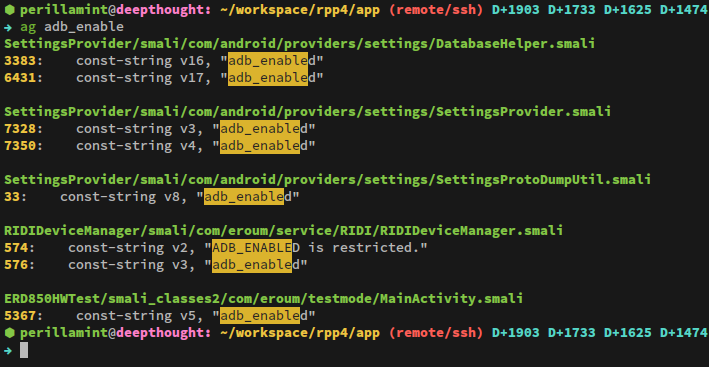Click line number 576
Viewport: 709px width, 367px height.
pos(16,264)
